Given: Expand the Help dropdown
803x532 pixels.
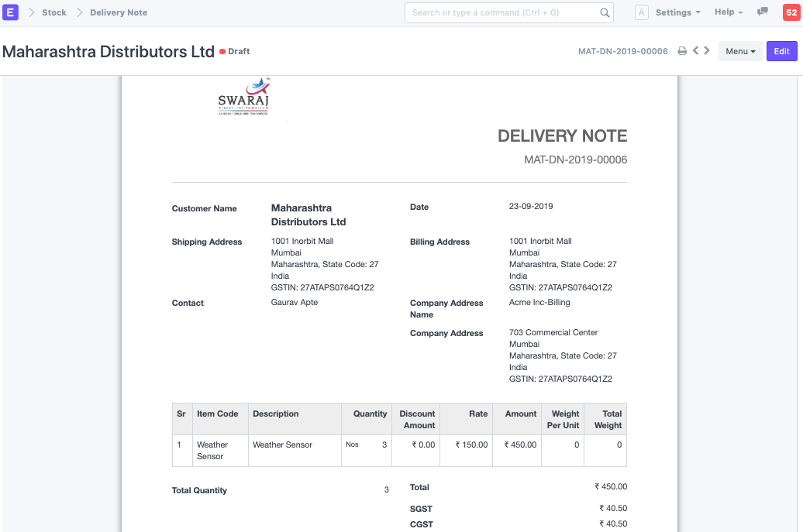Looking at the screenshot, I should coord(728,12).
